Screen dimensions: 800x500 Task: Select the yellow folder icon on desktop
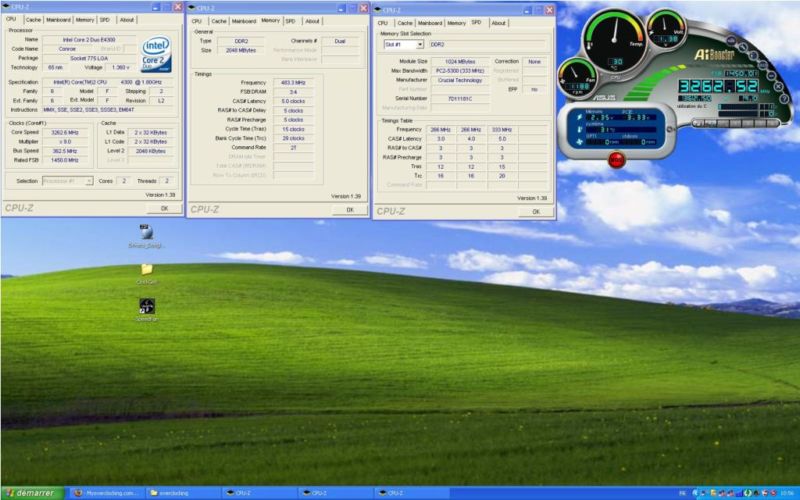(x=147, y=269)
